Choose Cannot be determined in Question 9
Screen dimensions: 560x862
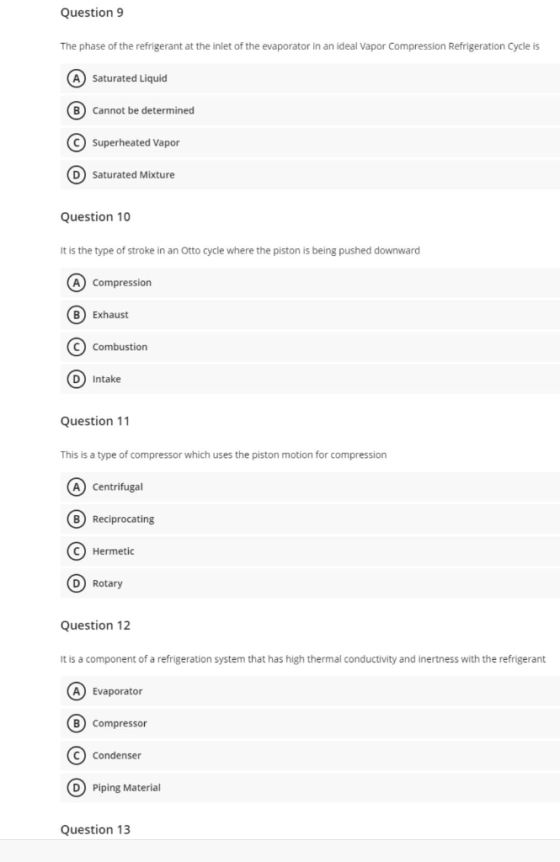[x=310, y=110]
